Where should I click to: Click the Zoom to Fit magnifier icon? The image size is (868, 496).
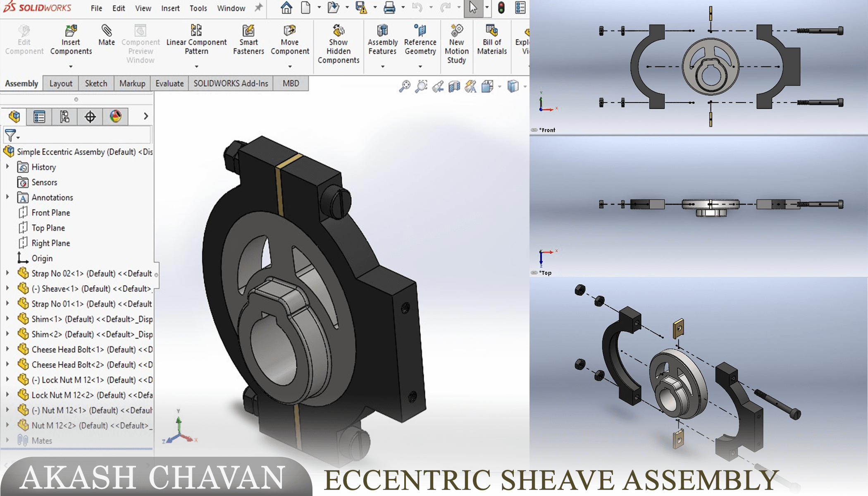(x=405, y=86)
